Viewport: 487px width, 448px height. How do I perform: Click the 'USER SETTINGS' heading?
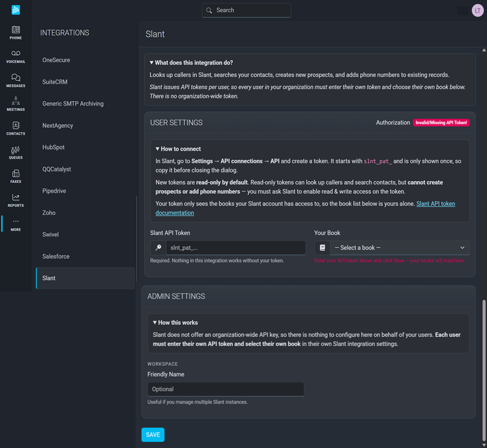[176, 123]
